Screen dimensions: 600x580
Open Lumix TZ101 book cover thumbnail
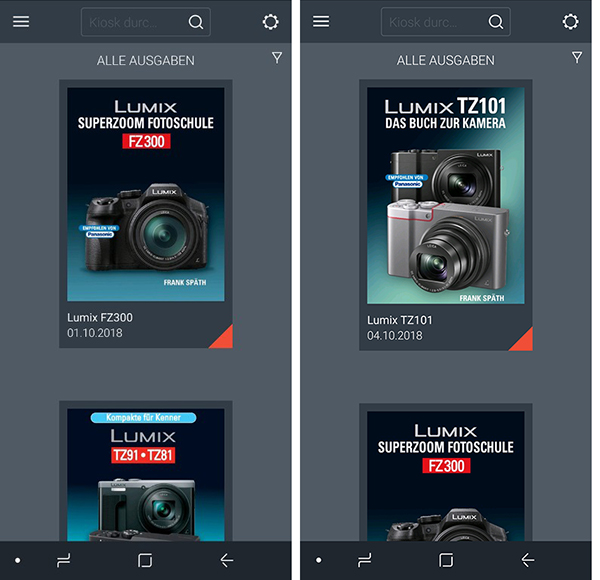click(x=446, y=196)
